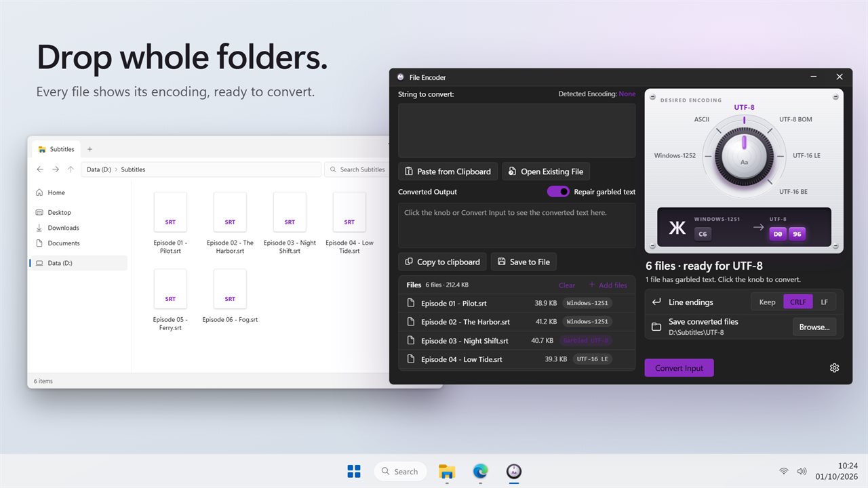Click Data (D:) in the Explorer address bar

coord(99,169)
